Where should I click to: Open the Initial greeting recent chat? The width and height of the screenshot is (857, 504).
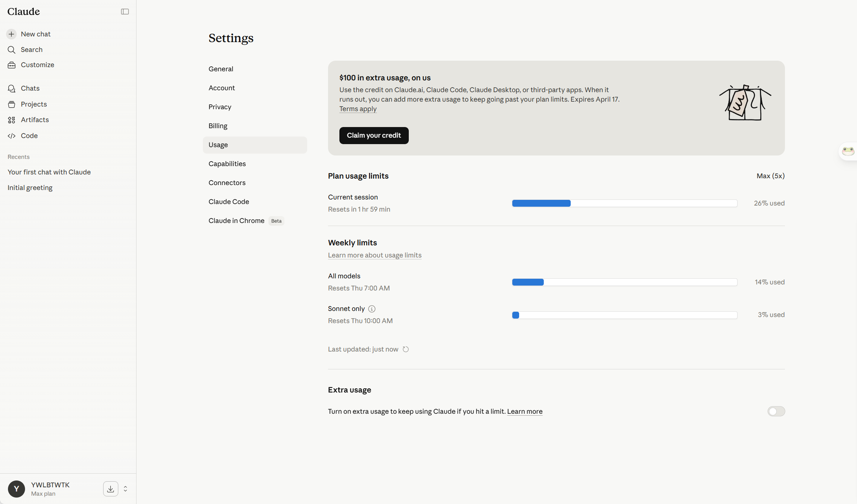[x=30, y=188]
